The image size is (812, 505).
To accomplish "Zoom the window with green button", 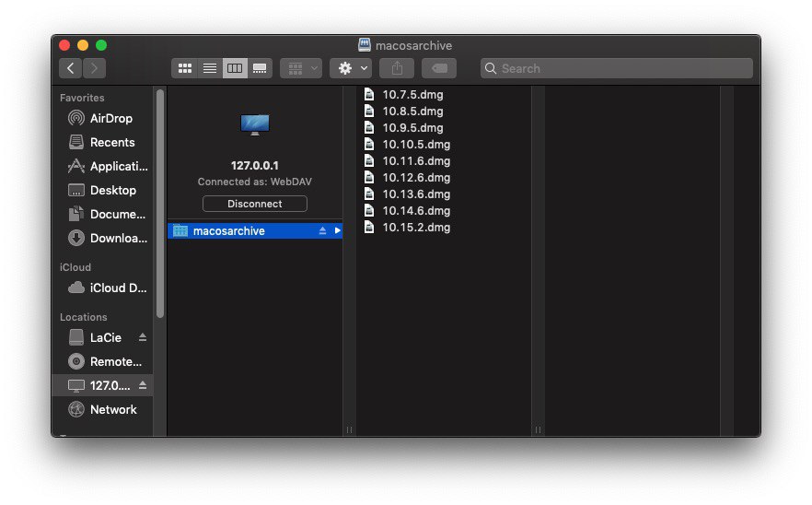I will [101, 45].
